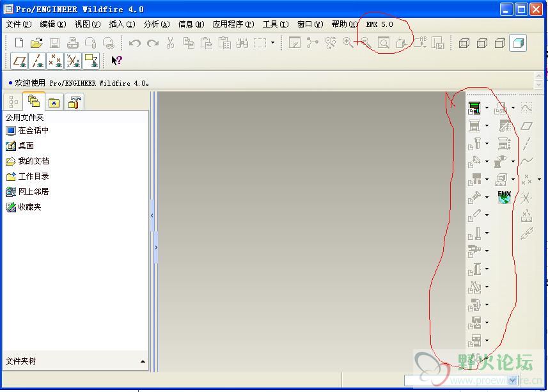Open the 编辑(E) menu
Image resolution: width=548 pixels, height=392 pixels.
pos(53,24)
